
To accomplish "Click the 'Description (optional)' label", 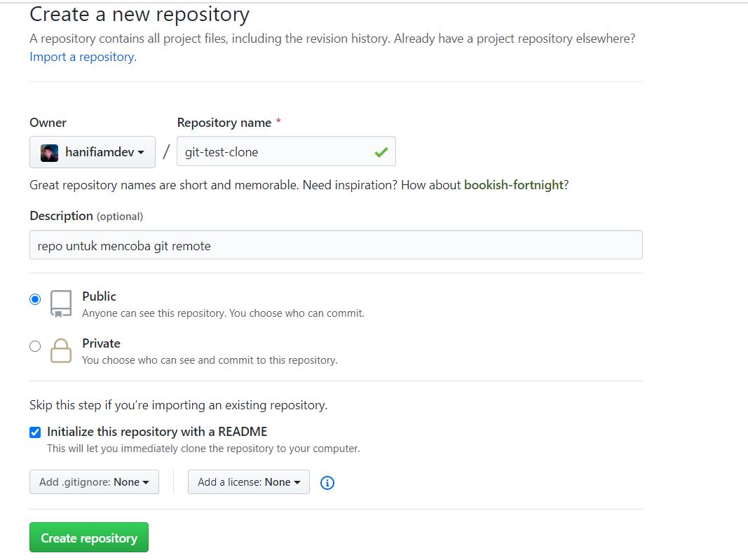I will point(86,216).
